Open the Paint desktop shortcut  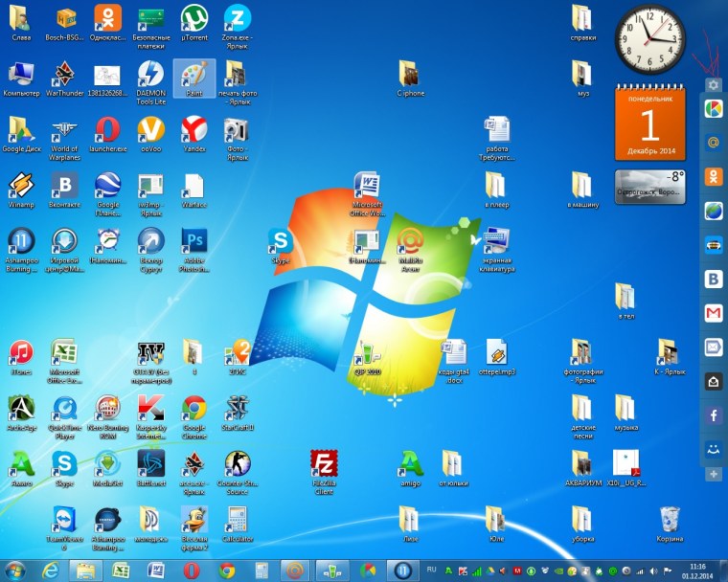pos(194,74)
